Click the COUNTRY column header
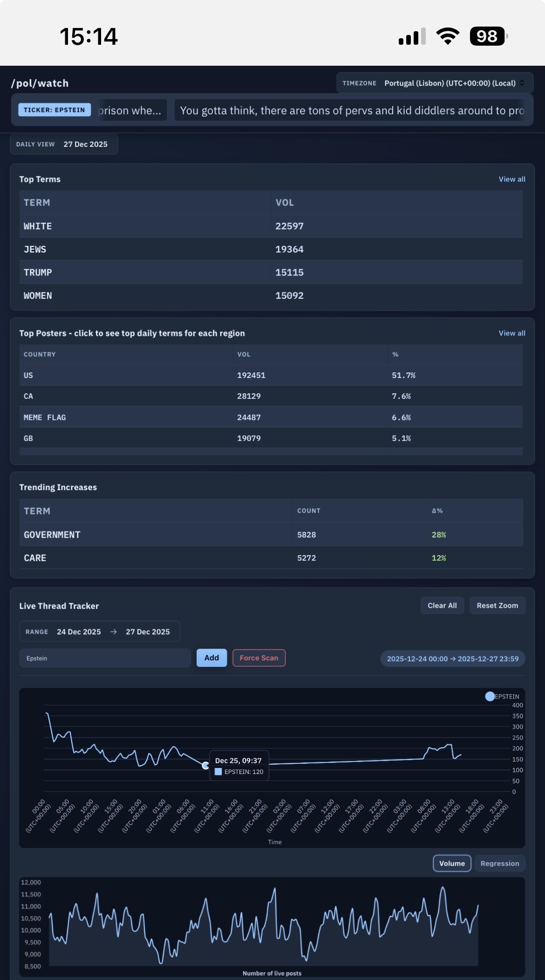Screen dimensions: 545x980 [x=40, y=354]
